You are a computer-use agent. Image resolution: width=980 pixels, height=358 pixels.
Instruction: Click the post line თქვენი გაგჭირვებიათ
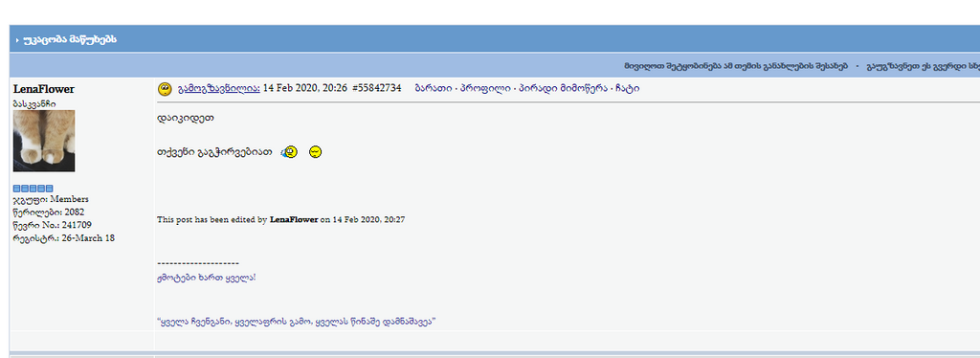215,152
